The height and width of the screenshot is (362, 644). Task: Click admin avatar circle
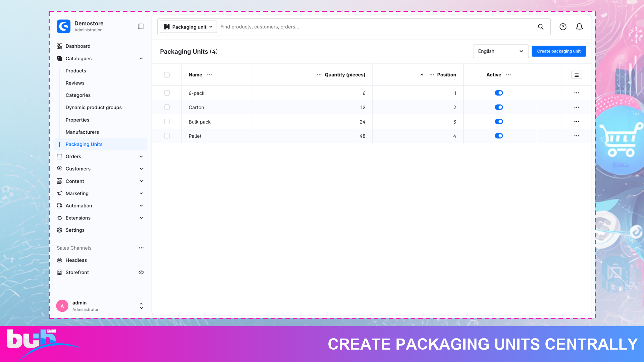(62, 306)
